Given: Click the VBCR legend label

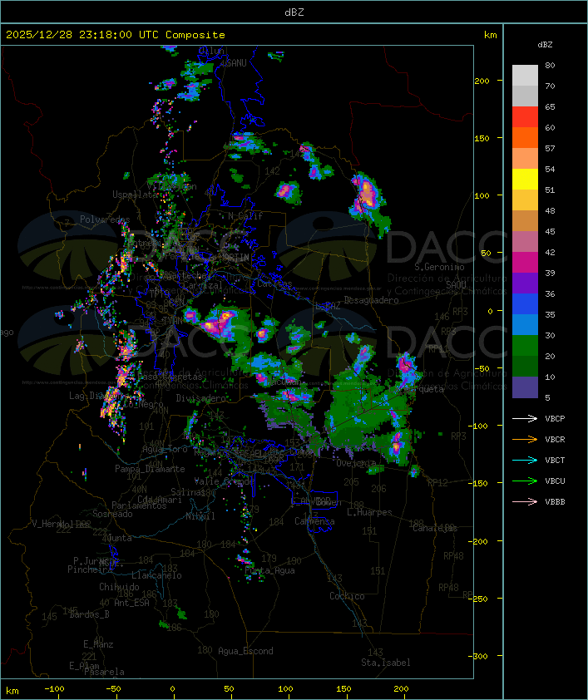Looking at the screenshot, I should point(555,439).
